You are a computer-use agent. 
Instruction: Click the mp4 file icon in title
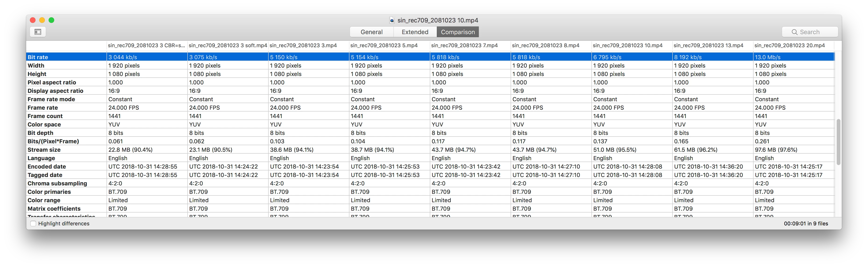point(391,21)
